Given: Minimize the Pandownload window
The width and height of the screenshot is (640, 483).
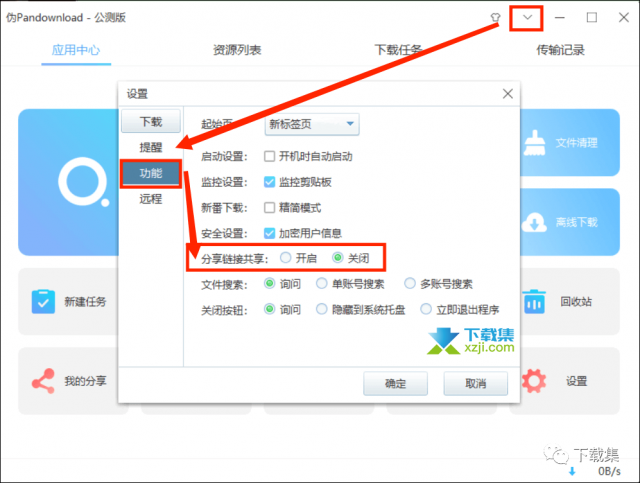Looking at the screenshot, I should tap(560, 18).
